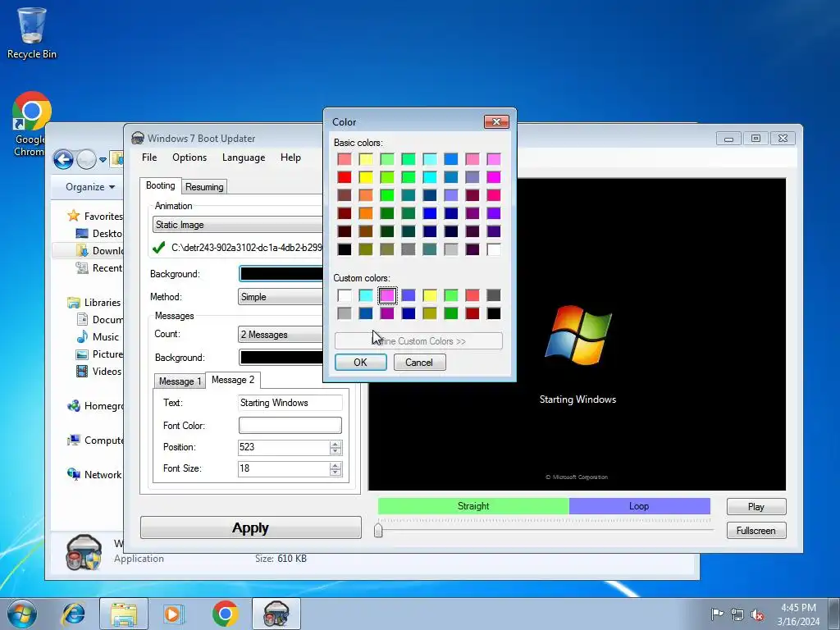The width and height of the screenshot is (840, 630).
Task: Pick the white basic color swatch
Action: [493, 249]
